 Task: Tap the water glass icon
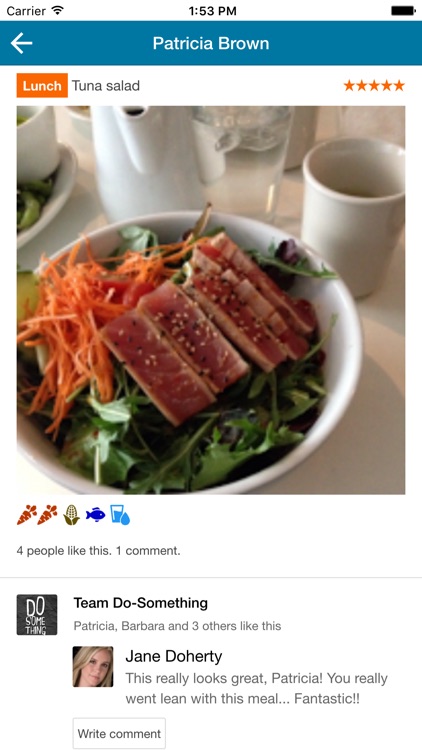pyautogui.click(x=120, y=515)
